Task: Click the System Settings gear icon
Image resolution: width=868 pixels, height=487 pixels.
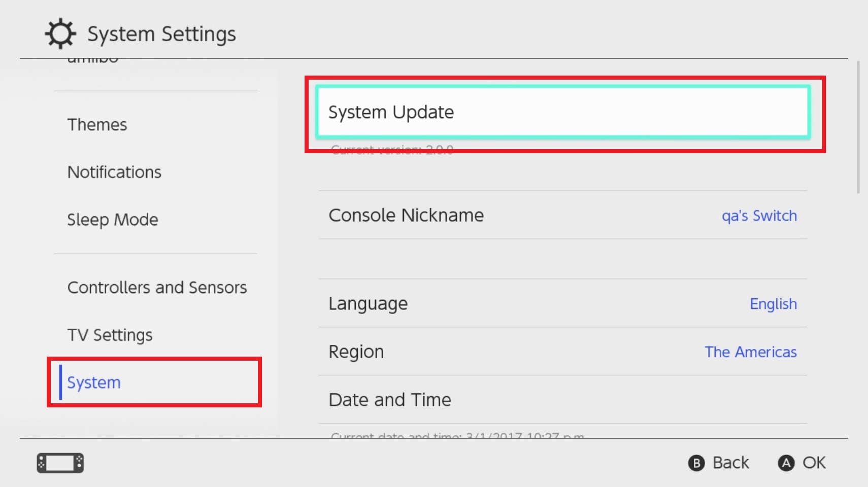Action: point(60,34)
